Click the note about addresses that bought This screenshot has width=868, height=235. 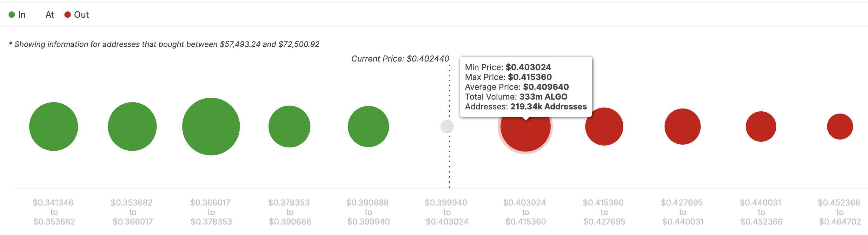pos(164,44)
